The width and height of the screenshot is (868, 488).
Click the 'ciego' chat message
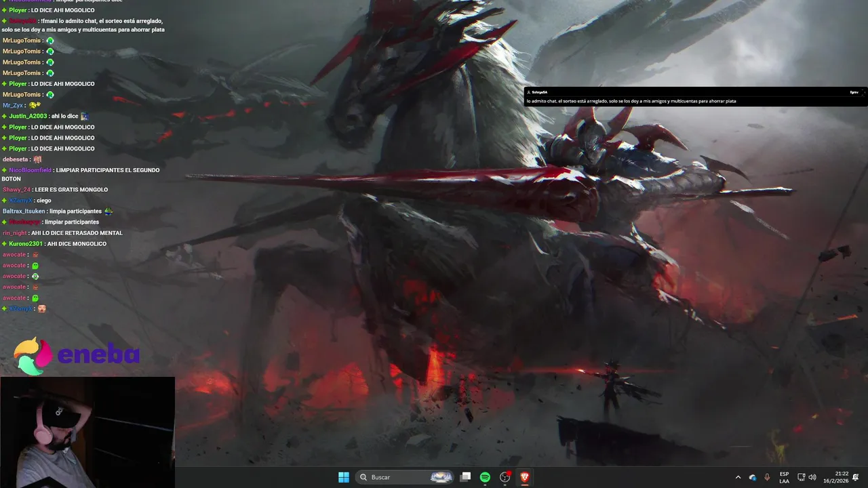[43, 200]
